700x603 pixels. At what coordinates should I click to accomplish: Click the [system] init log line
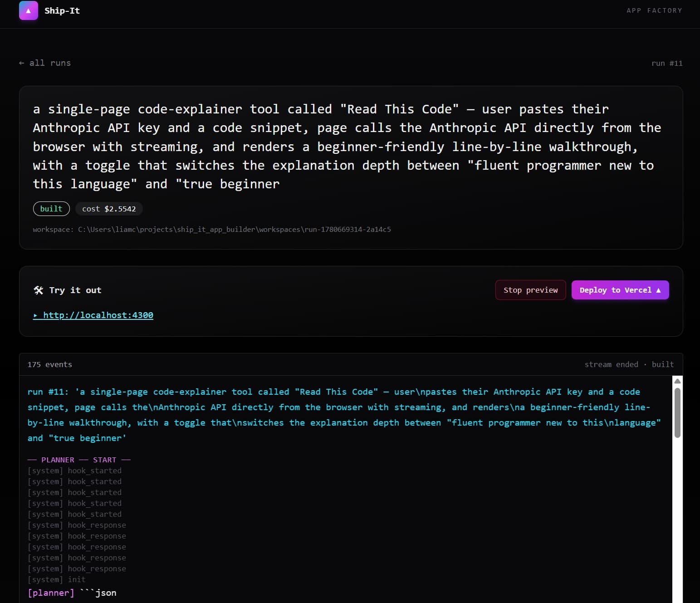(x=57, y=579)
